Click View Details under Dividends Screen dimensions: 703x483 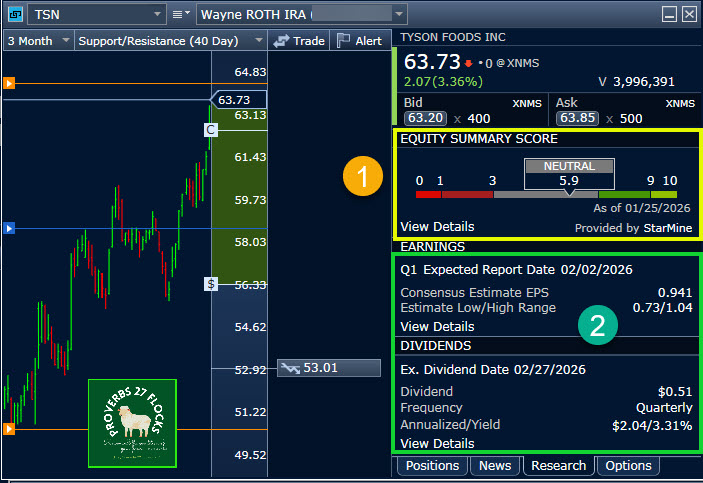coord(436,442)
